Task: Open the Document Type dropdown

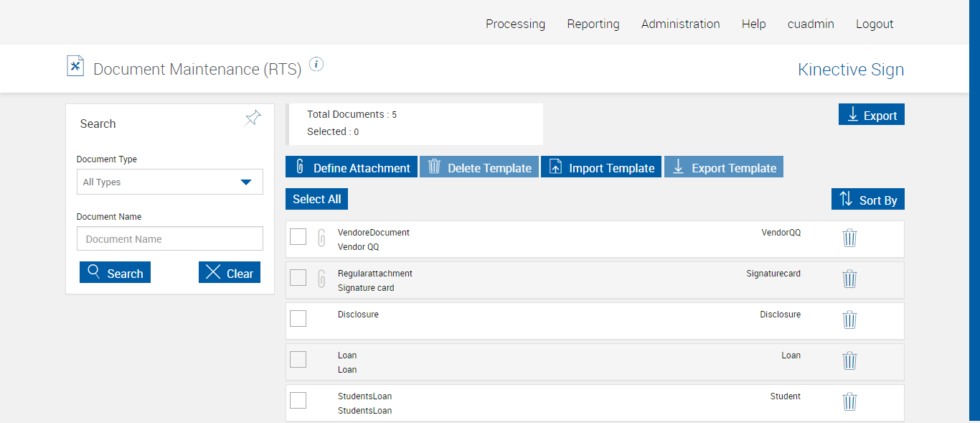Action: pyautogui.click(x=170, y=182)
